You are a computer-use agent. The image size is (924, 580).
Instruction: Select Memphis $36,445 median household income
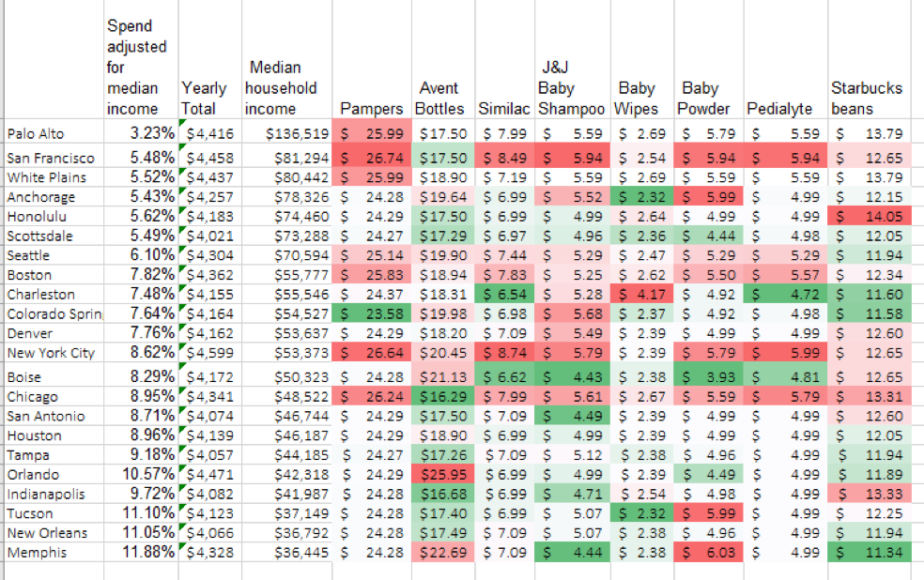coord(286,551)
